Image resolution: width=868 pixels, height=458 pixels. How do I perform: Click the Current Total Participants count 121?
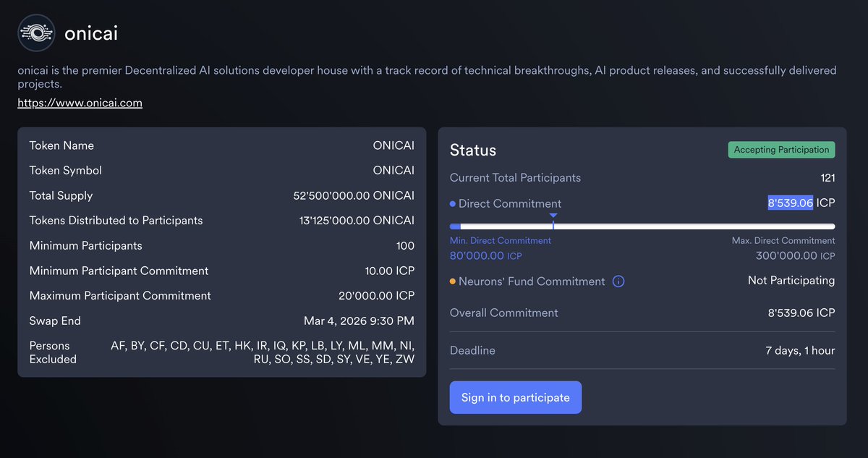click(x=827, y=178)
